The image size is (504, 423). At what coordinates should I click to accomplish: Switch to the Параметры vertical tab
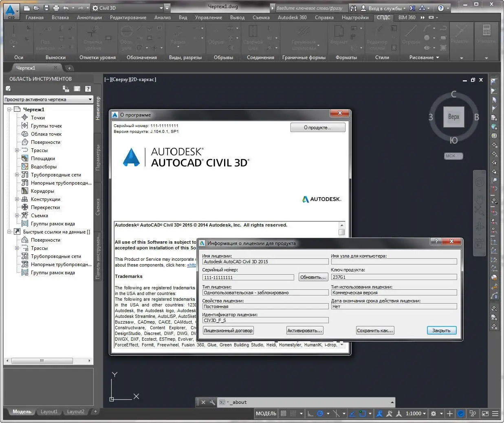click(98, 157)
